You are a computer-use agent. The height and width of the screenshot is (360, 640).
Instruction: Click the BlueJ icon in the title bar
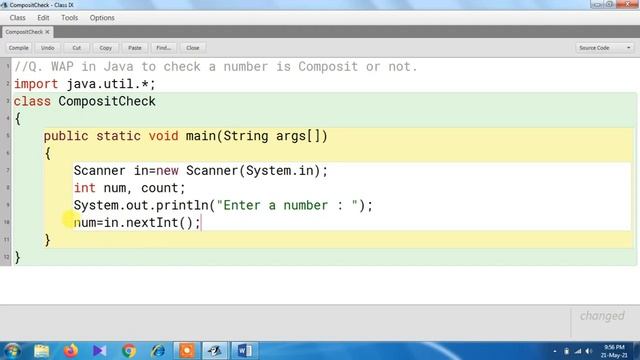click(4, 5)
